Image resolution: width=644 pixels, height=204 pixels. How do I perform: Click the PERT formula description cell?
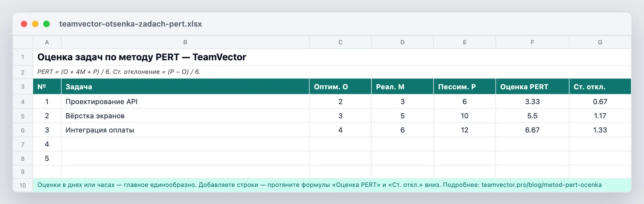tap(332, 72)
